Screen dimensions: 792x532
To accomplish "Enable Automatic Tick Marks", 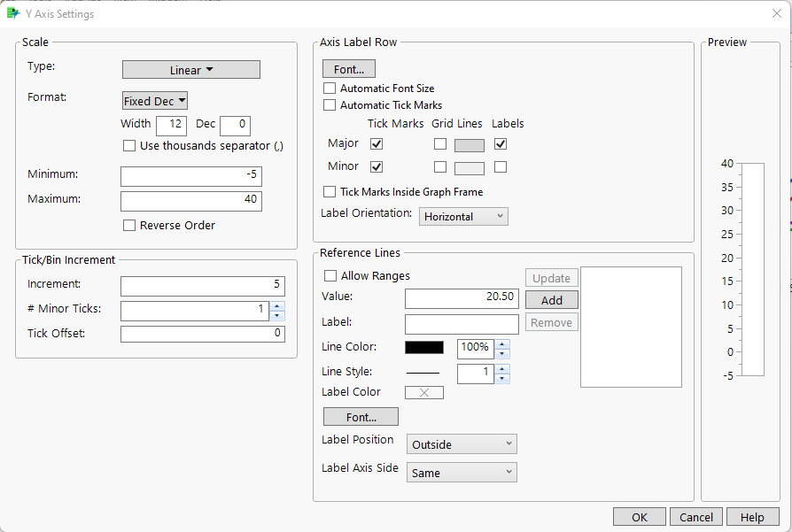I will tap(330, 104).
